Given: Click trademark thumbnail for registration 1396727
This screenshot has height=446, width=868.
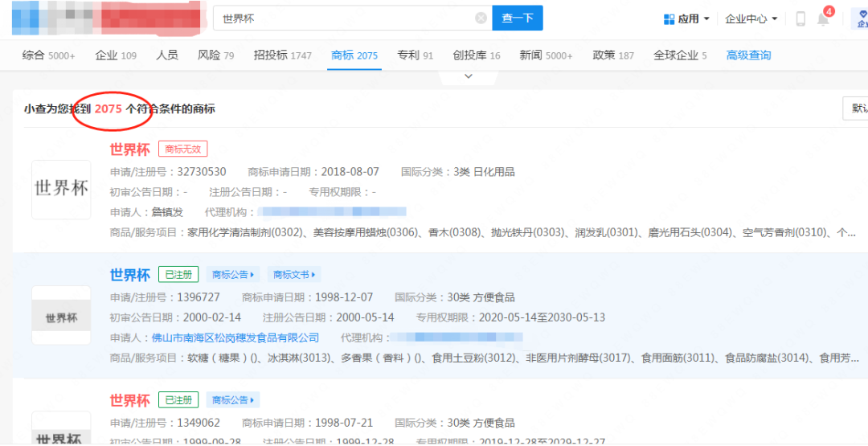Looking at the screenshot, I should coord(61,316).
